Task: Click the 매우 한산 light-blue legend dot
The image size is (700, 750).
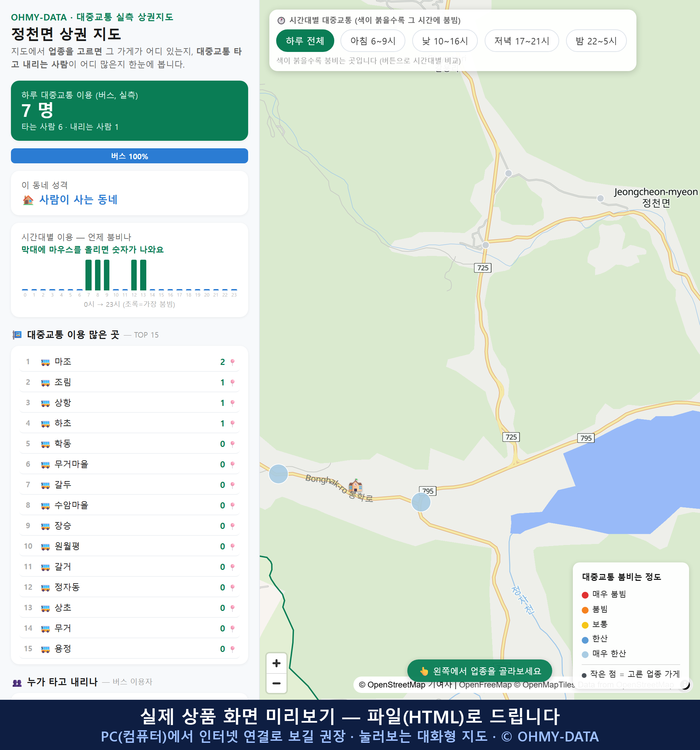Action: pos(585,655)
